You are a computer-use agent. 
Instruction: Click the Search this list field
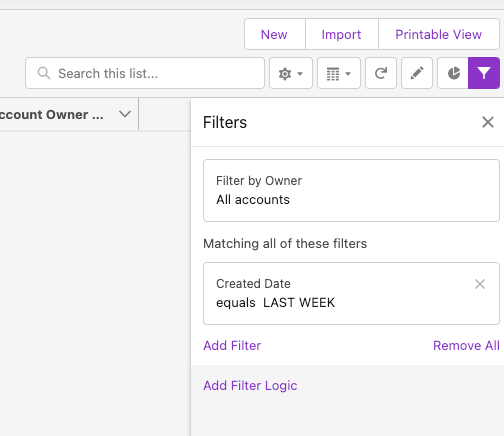coord(145,73)
